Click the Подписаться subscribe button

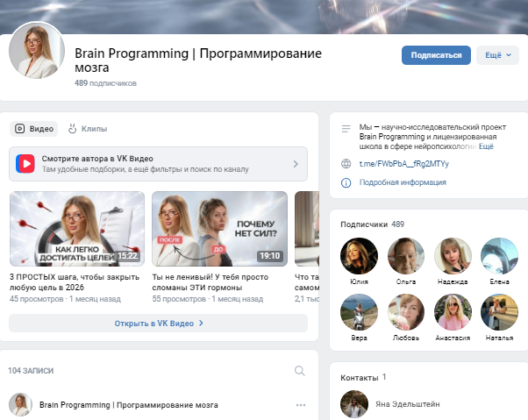point(436,55)
